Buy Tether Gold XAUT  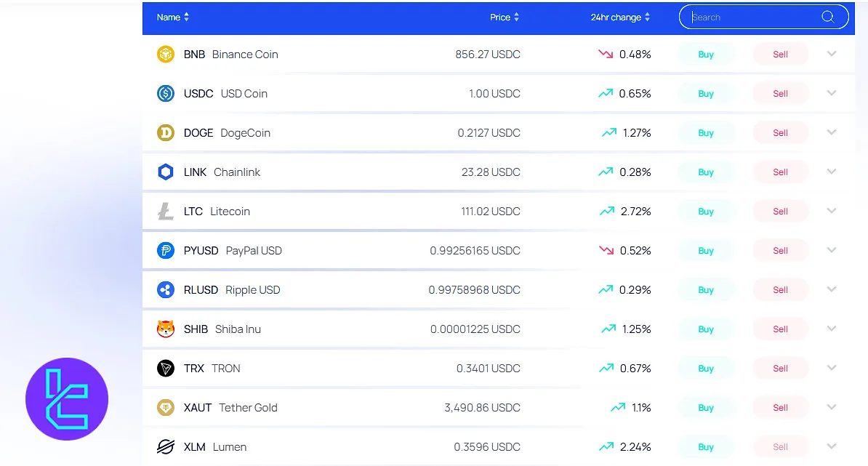click(706, 408)
